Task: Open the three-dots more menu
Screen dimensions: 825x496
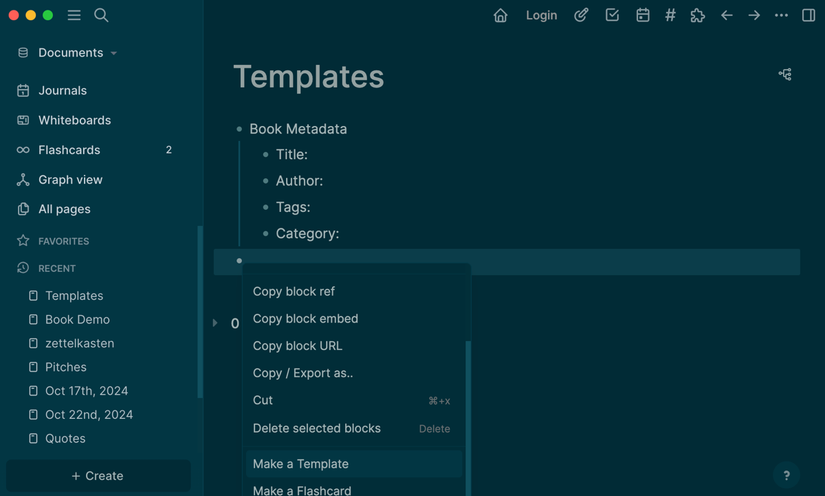Action: (x=781, y=15)
